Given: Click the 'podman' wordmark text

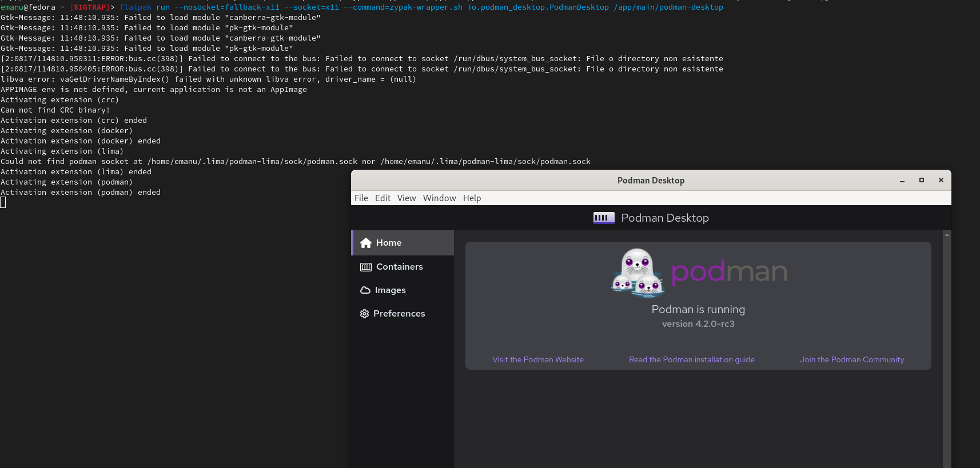Looking at the screenshot, I should pos(729,271).
